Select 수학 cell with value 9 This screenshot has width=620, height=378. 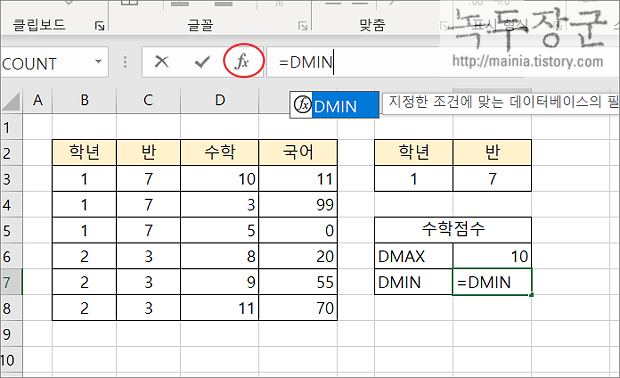coord(220,282)
